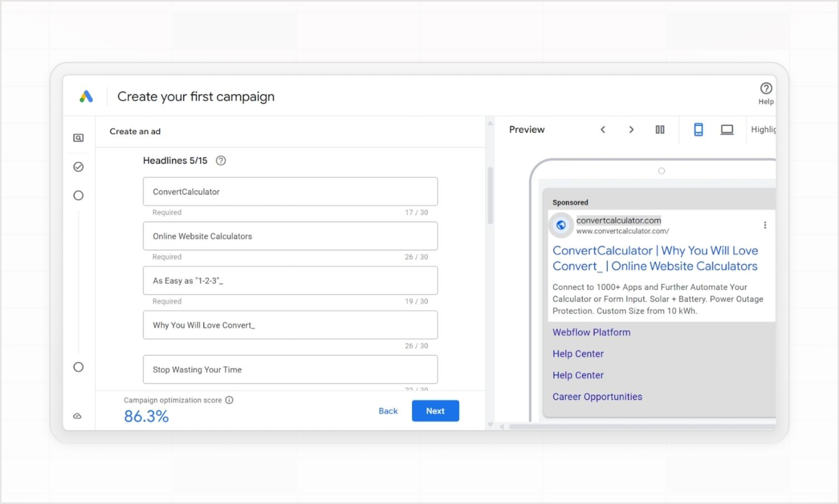The height and width of the screenshot is (504, 839).
Task: Click the form panel vertical scrollbar thumb
Action: coord(490,196)
